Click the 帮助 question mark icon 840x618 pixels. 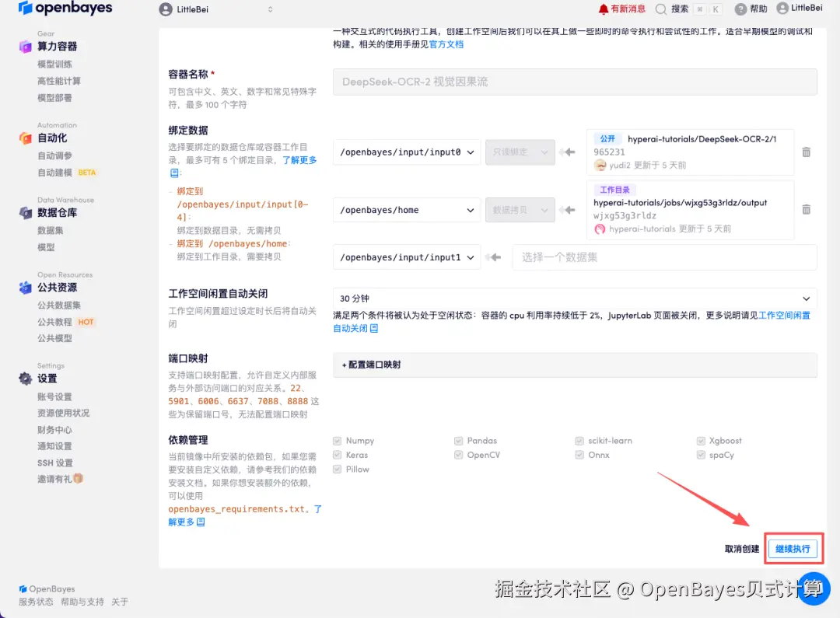[x=740, y=9]
